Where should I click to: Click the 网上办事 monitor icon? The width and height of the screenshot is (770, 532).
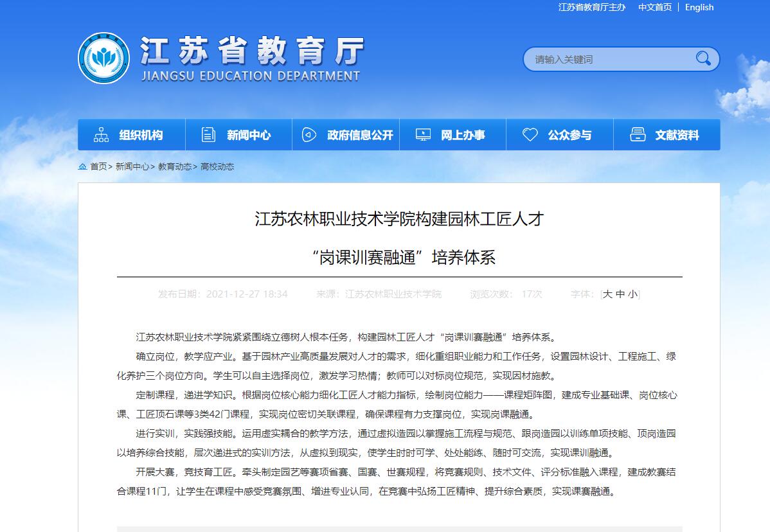click(423, 134)
